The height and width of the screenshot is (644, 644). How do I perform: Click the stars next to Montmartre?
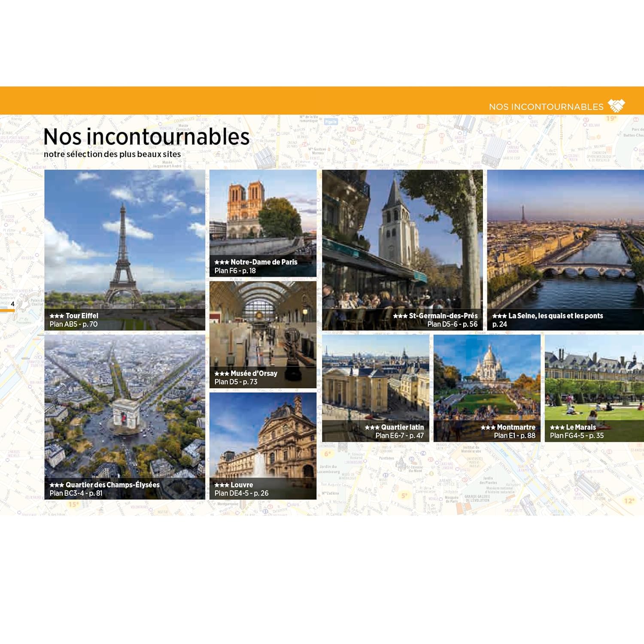[488, 428]
